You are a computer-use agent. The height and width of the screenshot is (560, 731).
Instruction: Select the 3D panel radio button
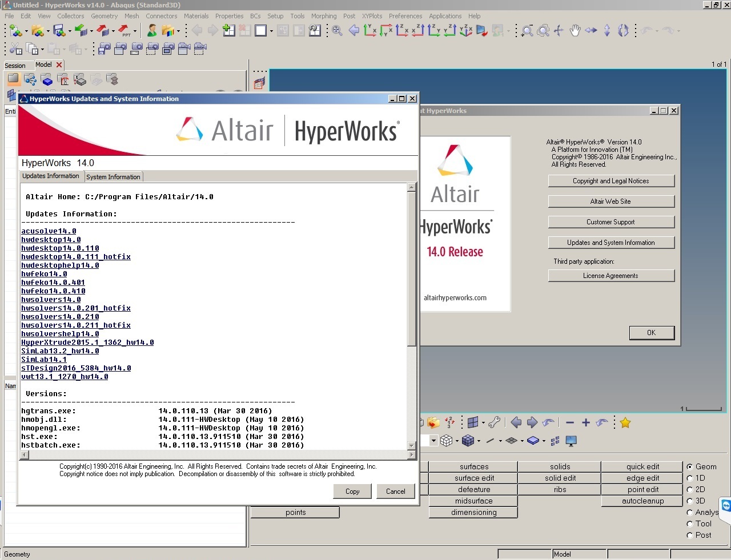tap(690, 501)
